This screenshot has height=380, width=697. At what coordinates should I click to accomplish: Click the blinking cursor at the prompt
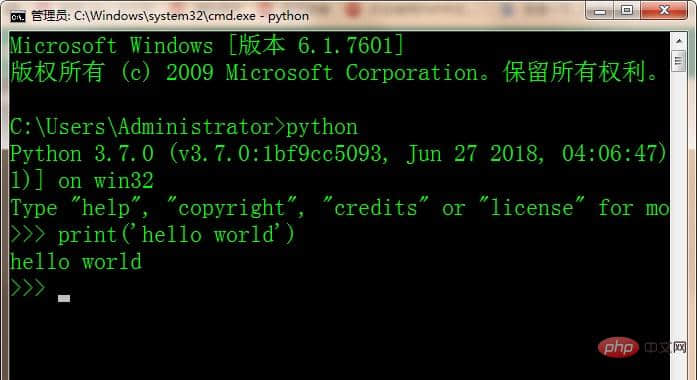point(64,298)
